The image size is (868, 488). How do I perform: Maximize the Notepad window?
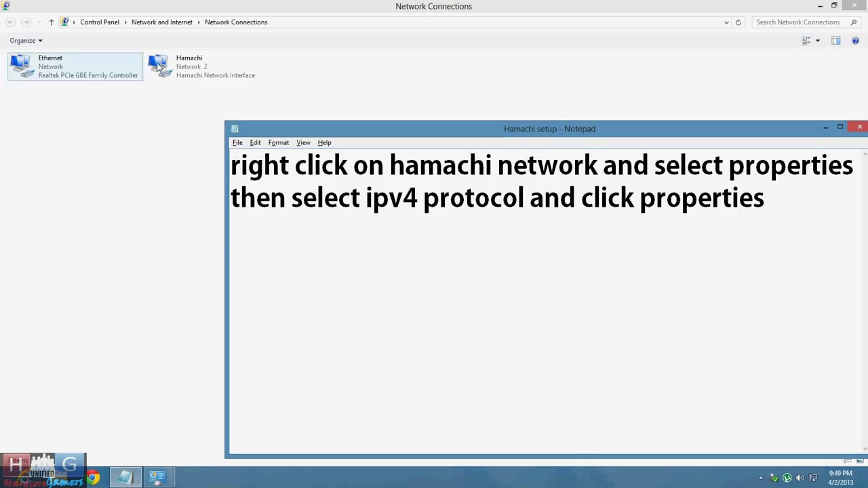tap(840, 127)
